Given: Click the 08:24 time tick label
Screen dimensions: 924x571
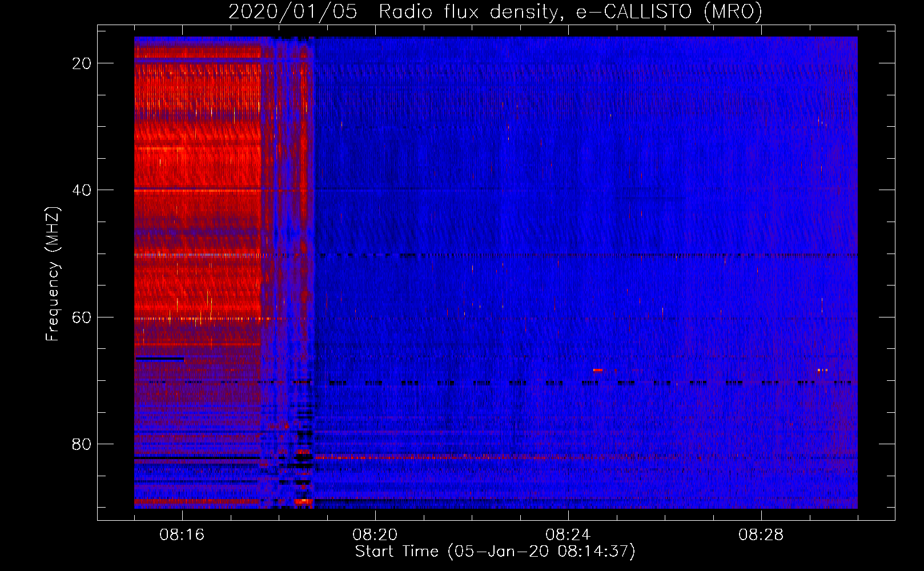Looking at the screenshot, I should coord(568,535).
